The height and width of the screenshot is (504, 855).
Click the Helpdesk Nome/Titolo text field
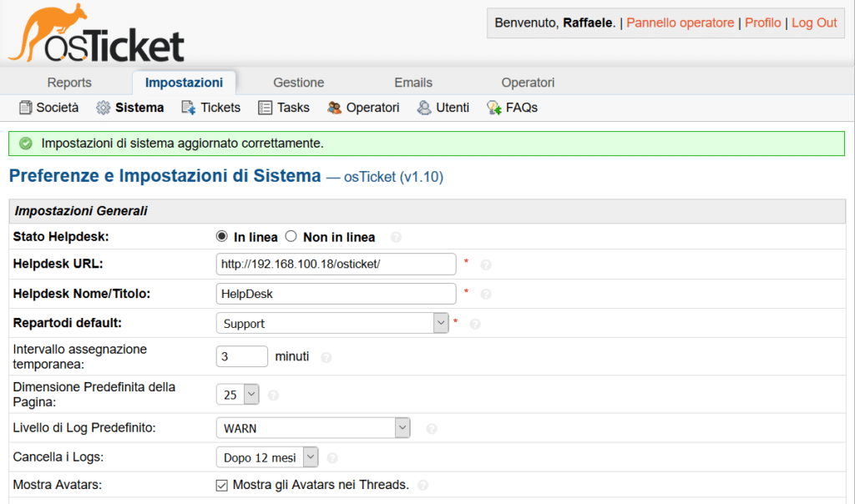point(336,294)
